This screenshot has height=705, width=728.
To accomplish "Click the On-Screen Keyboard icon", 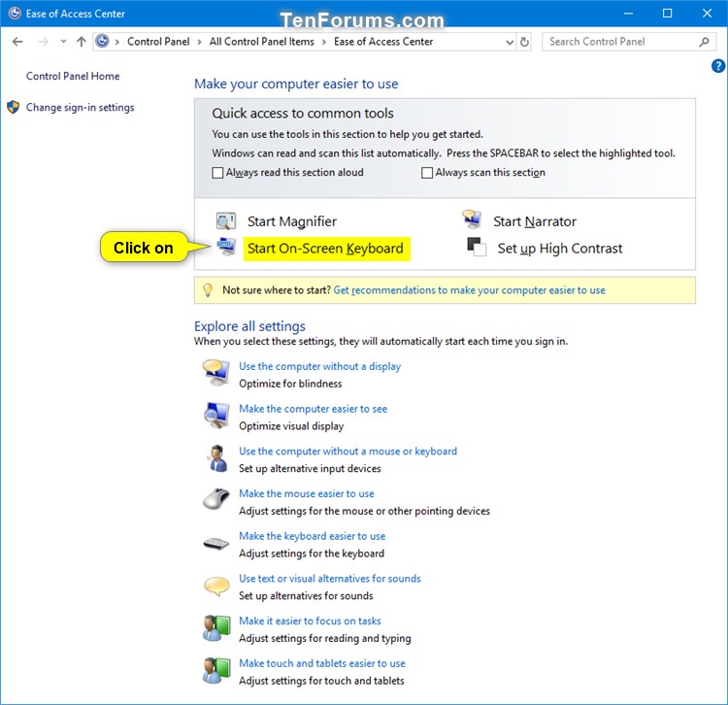I will (x=226, y=246).
